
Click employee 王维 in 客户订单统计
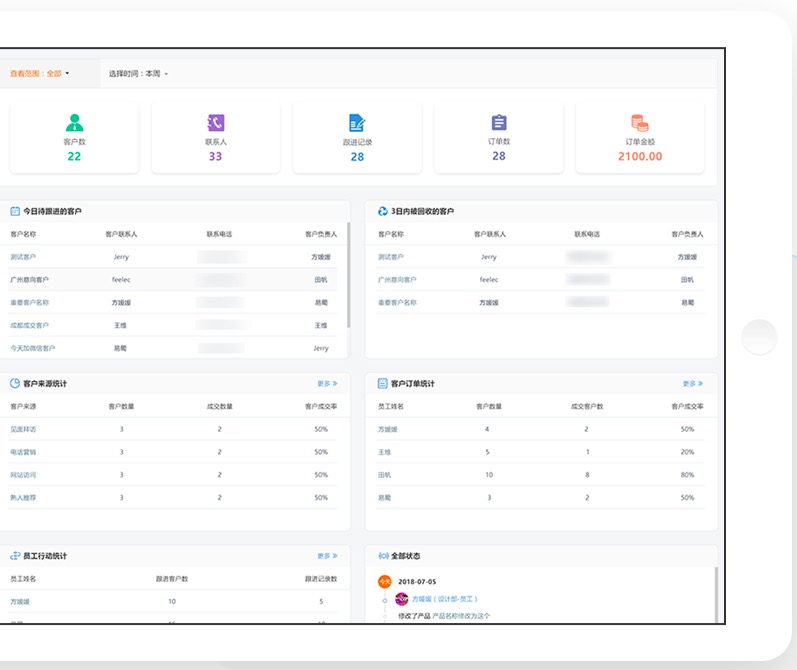click(x=385, y=452)
